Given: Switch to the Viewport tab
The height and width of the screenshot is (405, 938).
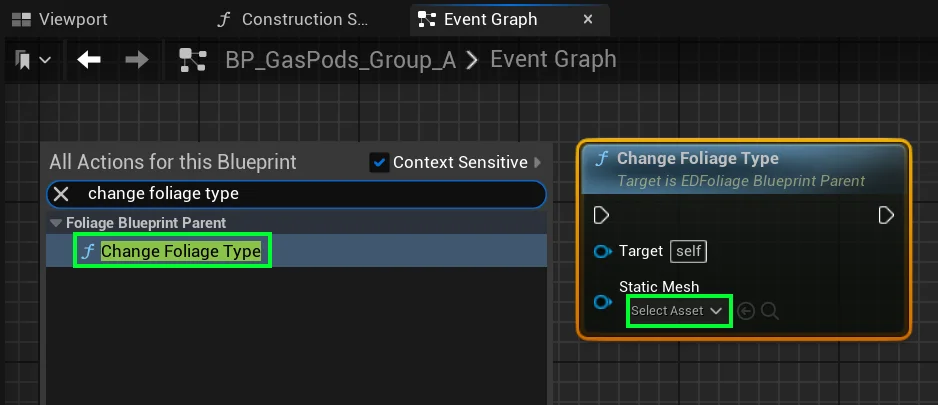Looking at the screenshot, I should (x=60, y=19).
